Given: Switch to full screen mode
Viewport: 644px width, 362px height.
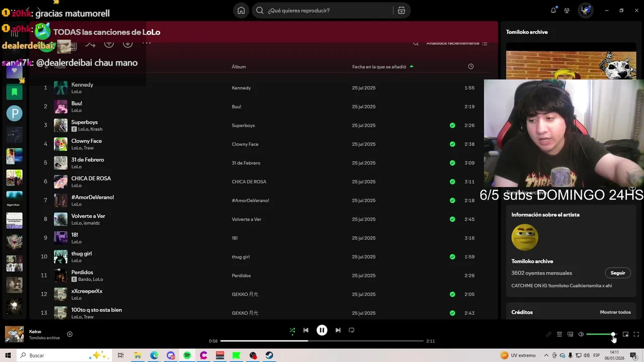Looking at the screenshot, I should click(x=636, y=334).
